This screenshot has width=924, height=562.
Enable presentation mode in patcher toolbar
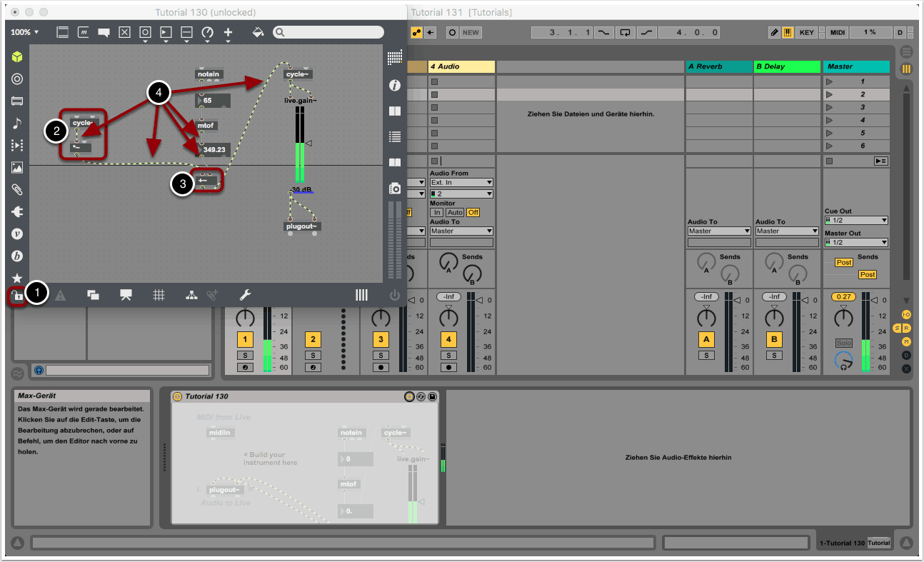click(126, 295)
